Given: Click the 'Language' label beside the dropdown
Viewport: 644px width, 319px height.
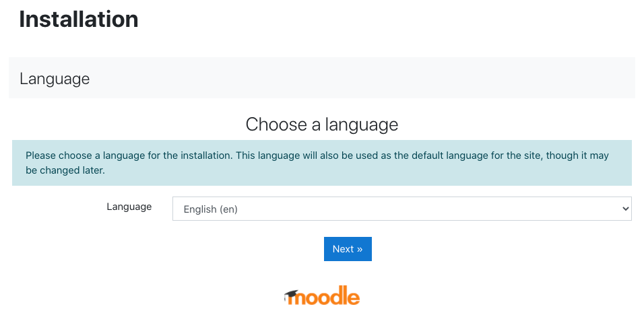Looking at the screenshot, I should [129, 207].
